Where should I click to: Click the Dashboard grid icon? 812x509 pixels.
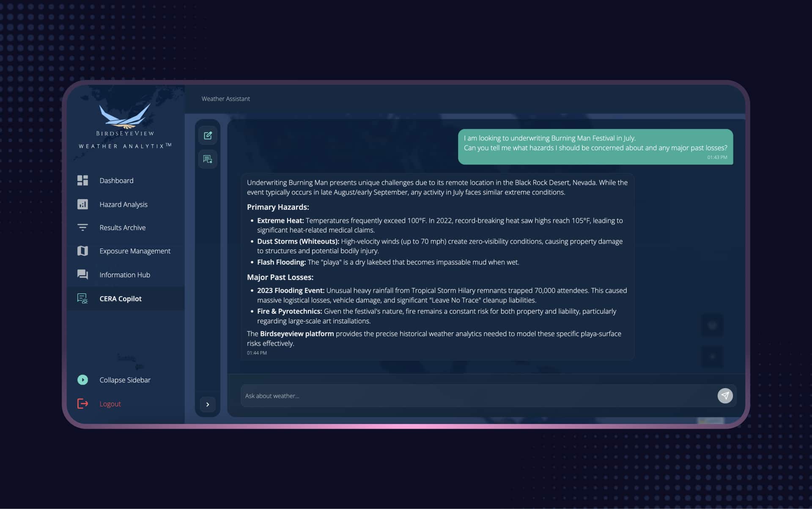(82, 181)
